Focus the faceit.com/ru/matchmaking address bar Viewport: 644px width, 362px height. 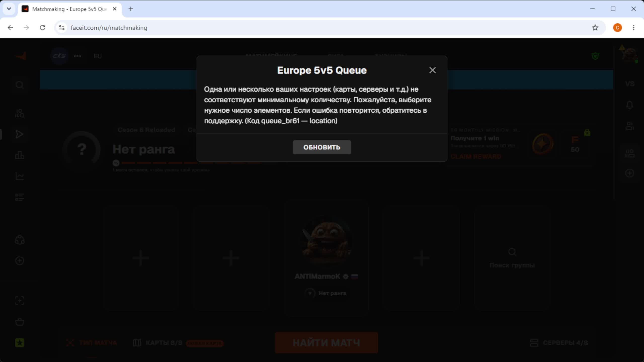click(x=330, y=28)
